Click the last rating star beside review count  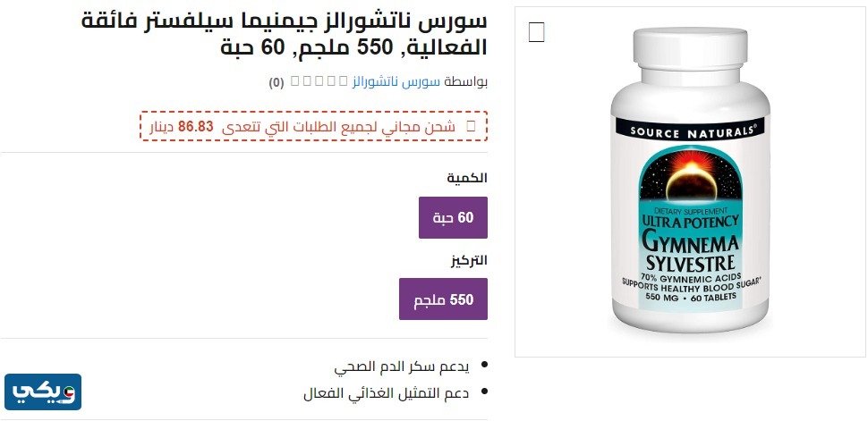click(x=294, y=81)
